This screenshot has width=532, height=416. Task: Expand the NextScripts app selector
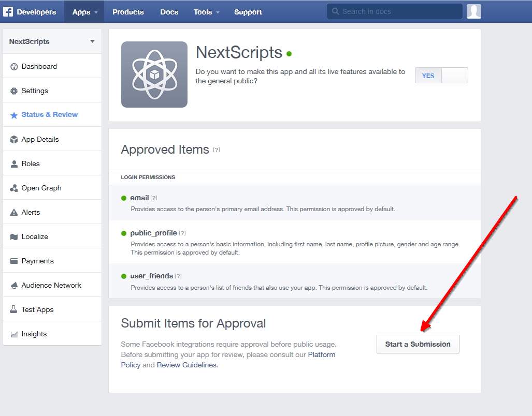tap(52, 41)
